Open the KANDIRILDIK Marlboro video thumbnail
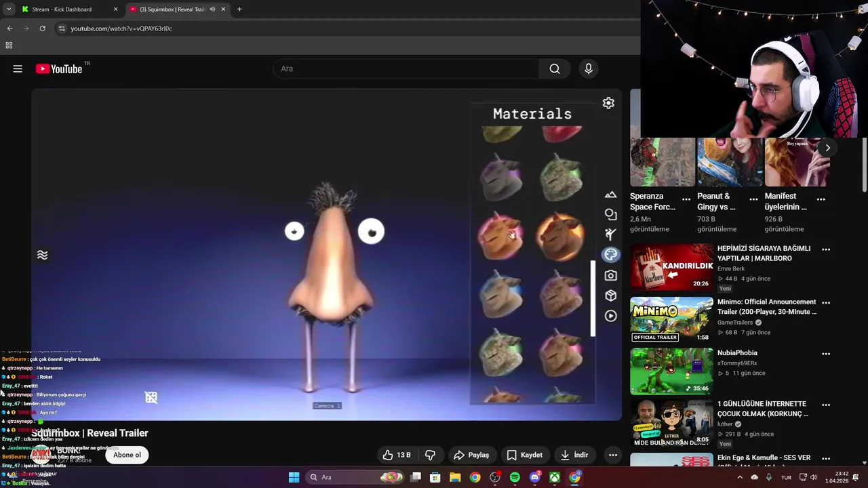 (x=671, y=267)
